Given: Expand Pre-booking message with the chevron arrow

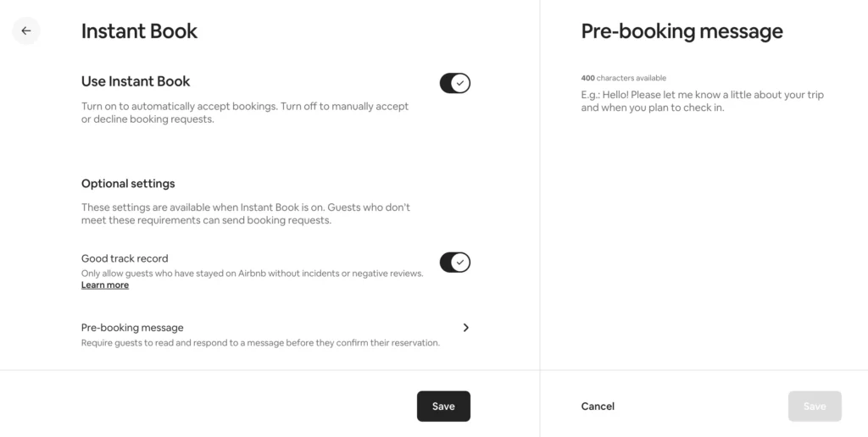Looking at the screenshot, I should 465,328.
